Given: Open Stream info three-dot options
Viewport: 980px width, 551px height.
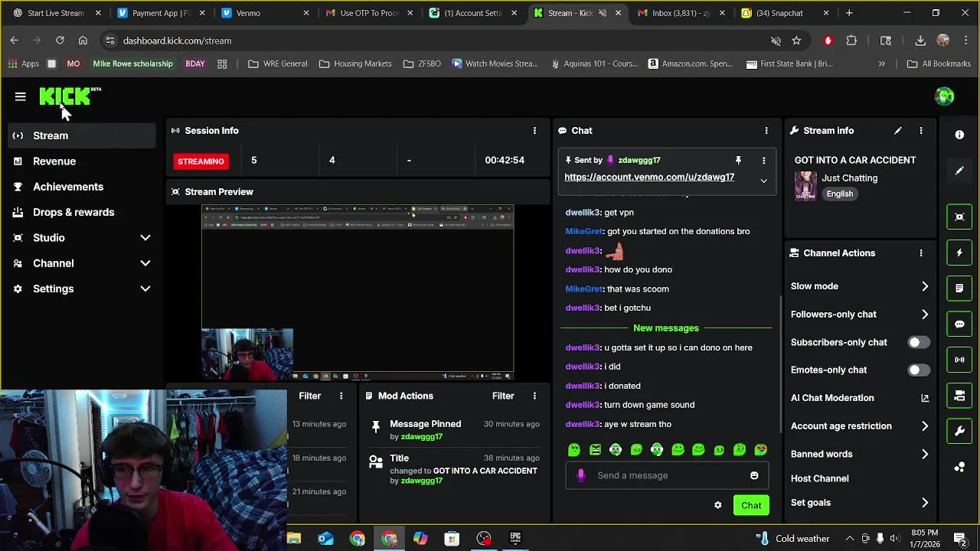Looking at the screenshot, I should (x=921, y=131).
